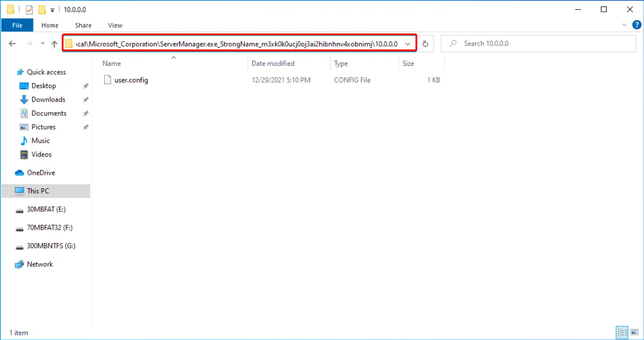Open the File menu
Image resolution: width=644 pixels, height=340 pixels.
[17, 25]
